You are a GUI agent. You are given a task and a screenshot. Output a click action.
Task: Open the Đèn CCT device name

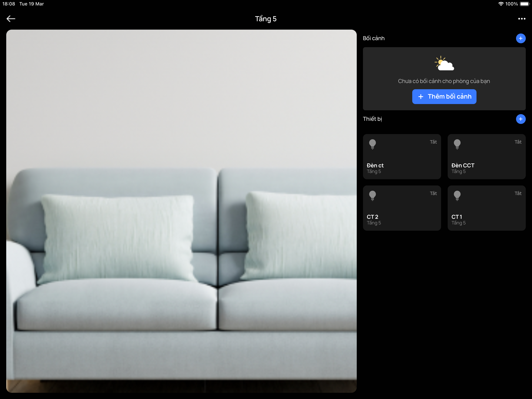(x=463, y=165)
